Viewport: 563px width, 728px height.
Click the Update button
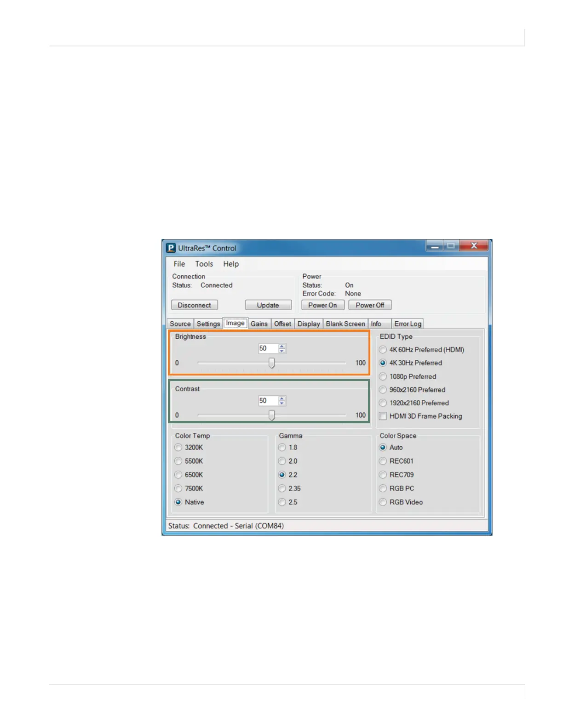[268, 305]
